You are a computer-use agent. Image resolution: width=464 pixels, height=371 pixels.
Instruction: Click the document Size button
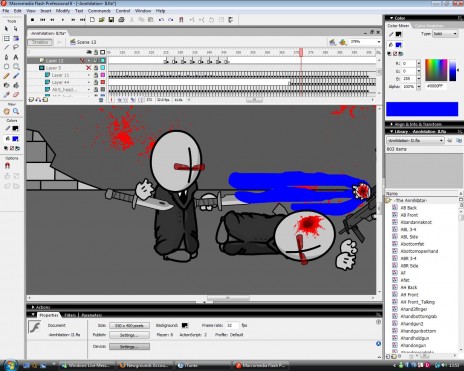coord(129,325)
